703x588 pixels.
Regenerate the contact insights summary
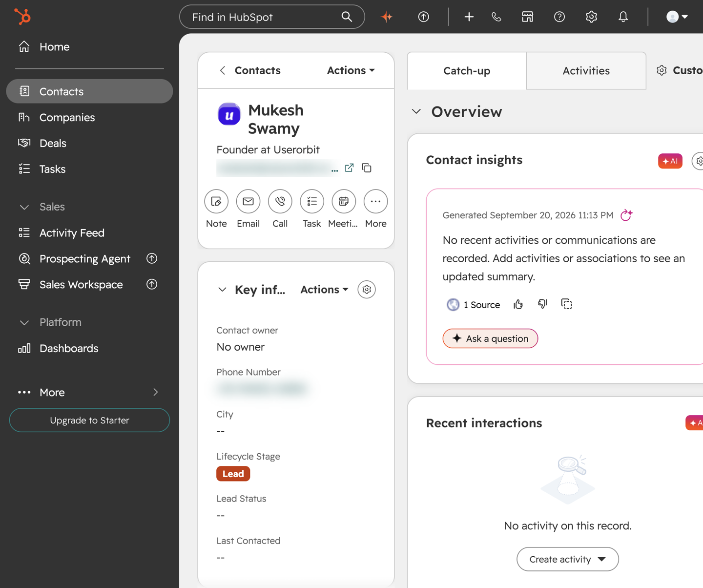626,215
